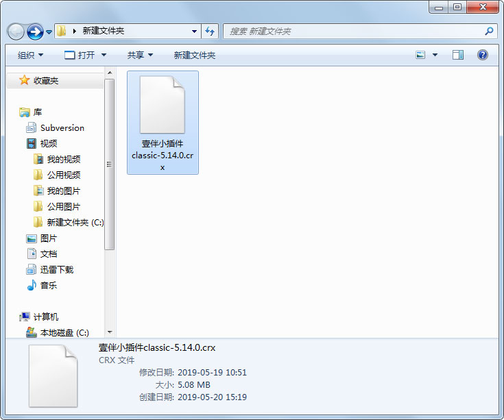Open the 公用视频 folder
This screenshot has height=420, width=504.
point(64,175)
